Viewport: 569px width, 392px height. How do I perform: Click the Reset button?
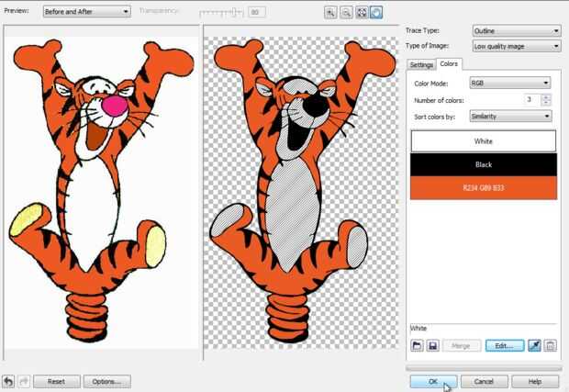click(57, 382)
